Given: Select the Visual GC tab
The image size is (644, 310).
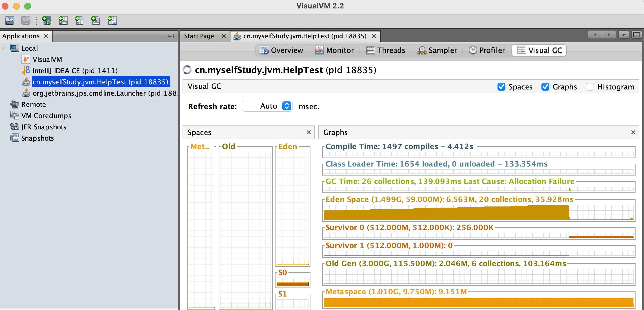Looking at the screenshot, I should 539,50.
